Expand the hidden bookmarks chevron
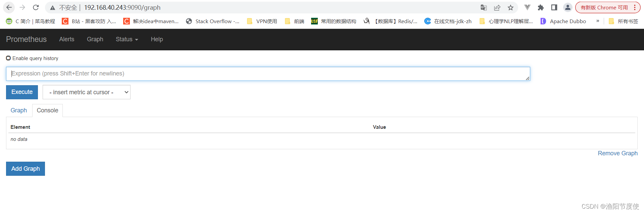Viewport: 644px width, 213px height. click(x=598, y=21)
